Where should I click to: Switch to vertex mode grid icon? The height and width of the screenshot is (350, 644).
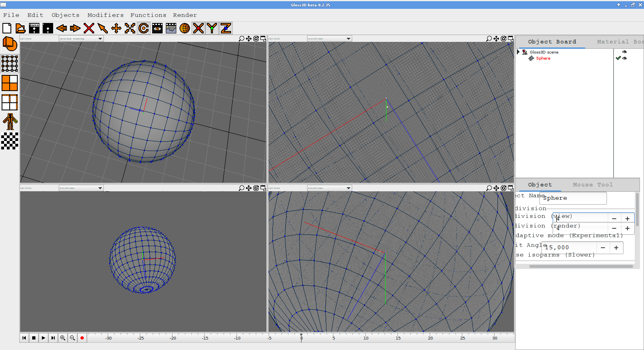pos(10,64)
